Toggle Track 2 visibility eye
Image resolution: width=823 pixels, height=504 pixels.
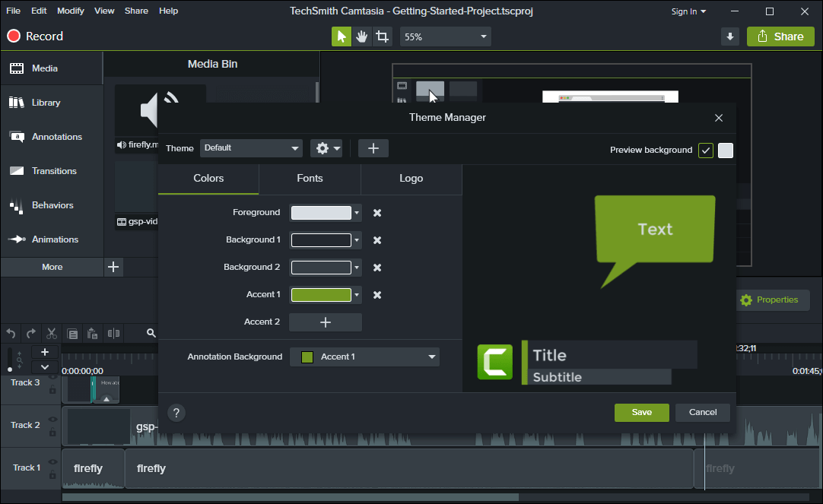tap(52, 419)
